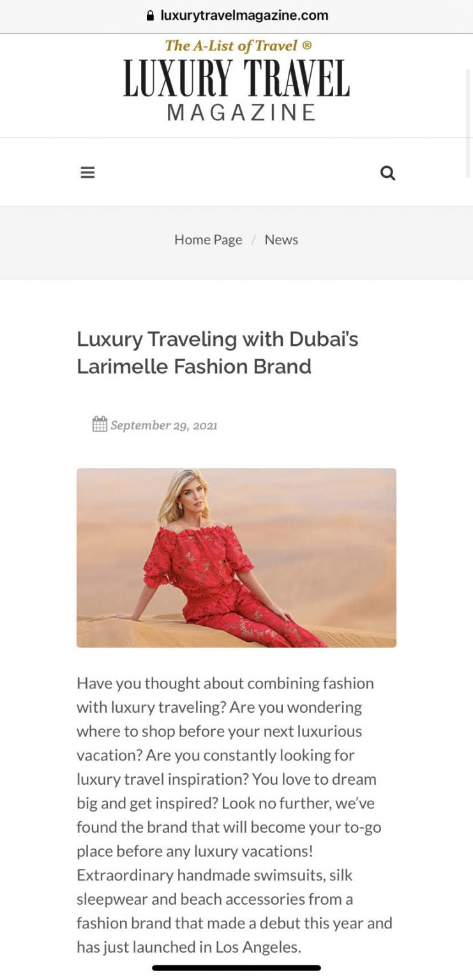Click the slash separator between breadcrumbs

click(x=253, y=239)
